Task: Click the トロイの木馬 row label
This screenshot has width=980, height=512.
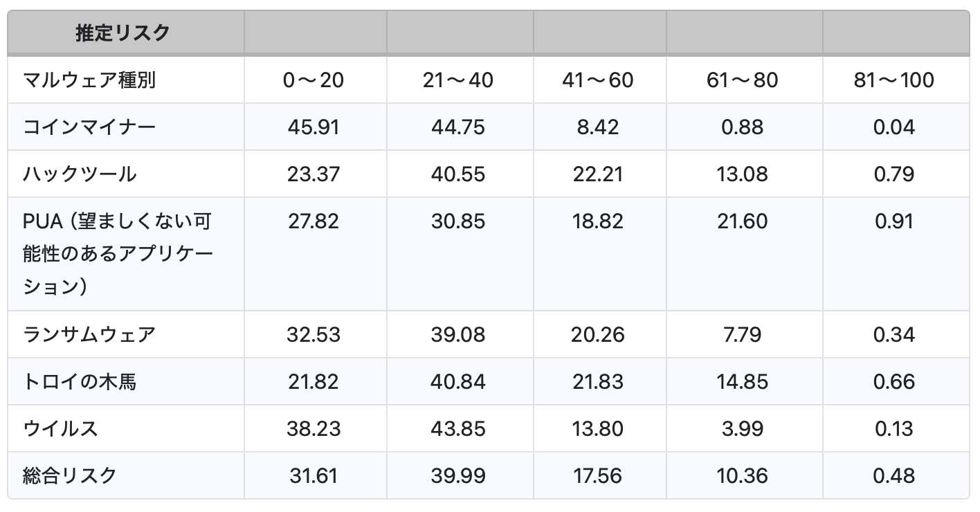Action: [x=80, y=382]
